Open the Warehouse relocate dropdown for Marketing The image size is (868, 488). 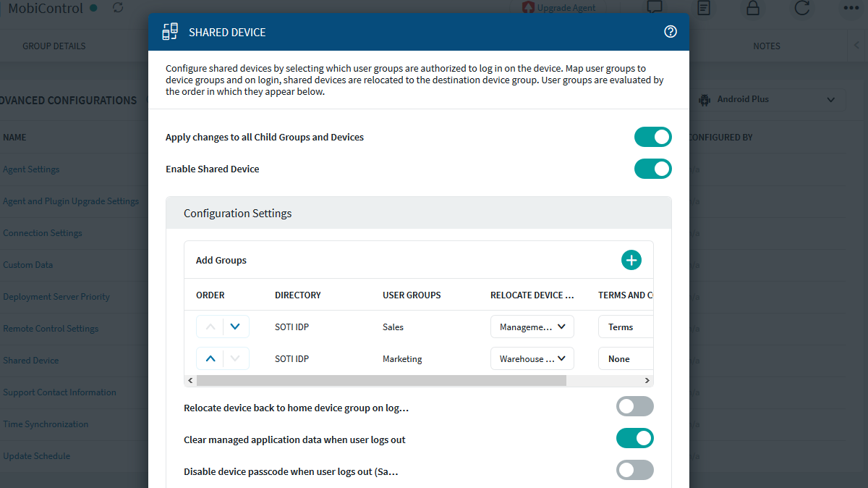(x=532, y=358)
